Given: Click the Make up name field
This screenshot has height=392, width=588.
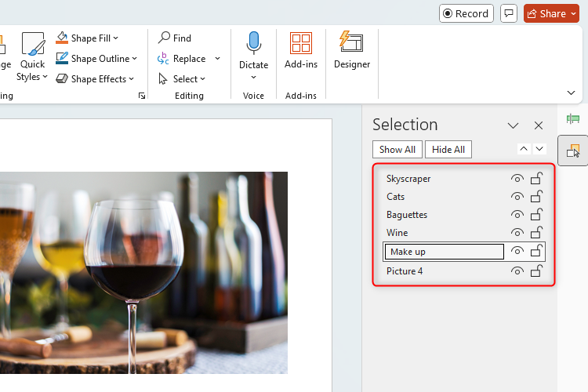Looking at the screenshot, I should (x=445, y=252).
